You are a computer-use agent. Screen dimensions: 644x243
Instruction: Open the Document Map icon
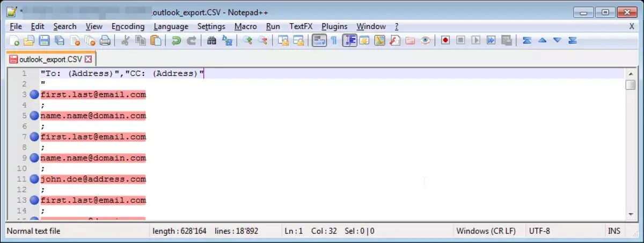click(x=379, y=40)
